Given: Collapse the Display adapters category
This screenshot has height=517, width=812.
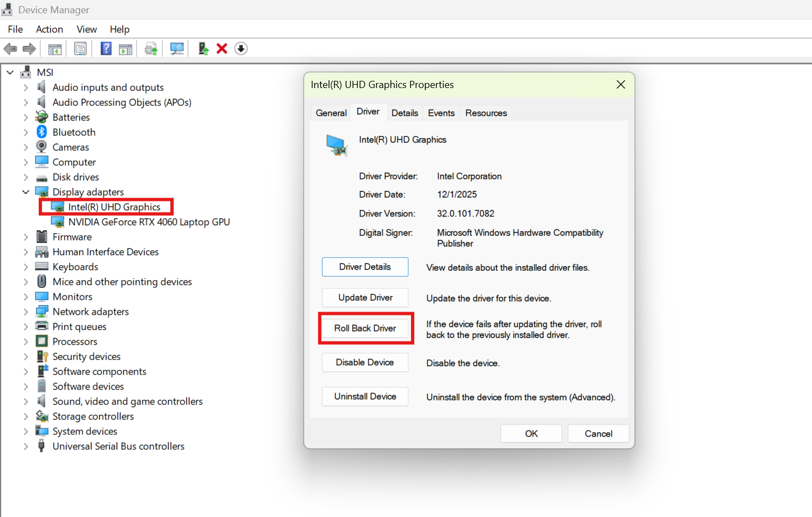Looking at the screenshot, I should 25,192.
